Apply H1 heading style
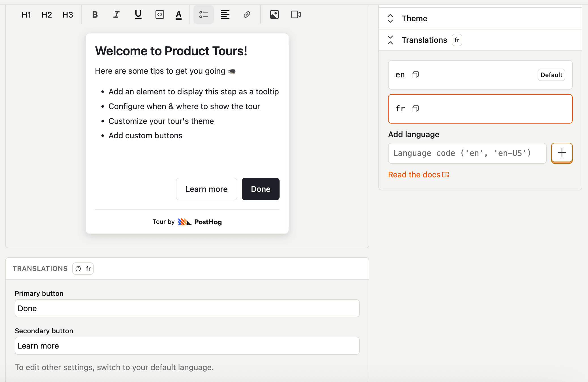 [x=26, y=14]
